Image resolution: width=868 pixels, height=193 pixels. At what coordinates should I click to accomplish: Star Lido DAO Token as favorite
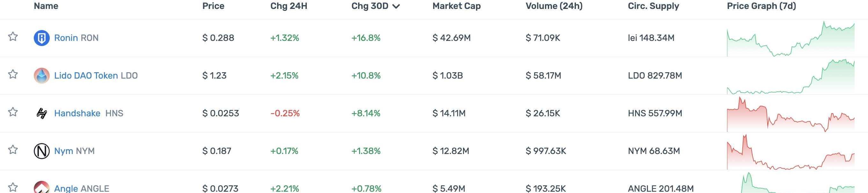(x=13, y=74)
